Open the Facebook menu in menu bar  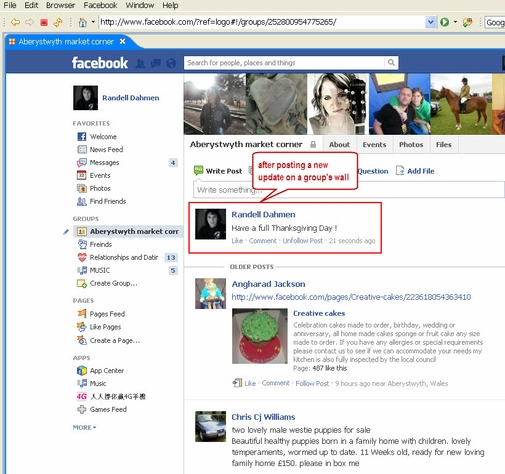point(100,5)
